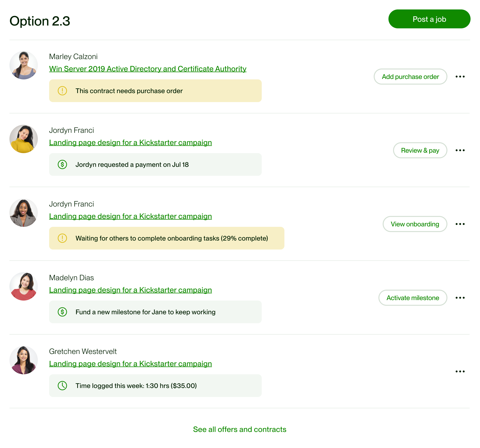Screen dimensions: 480x448
Task: Open more options menu in View onboarding row
Action: [460, 224]
